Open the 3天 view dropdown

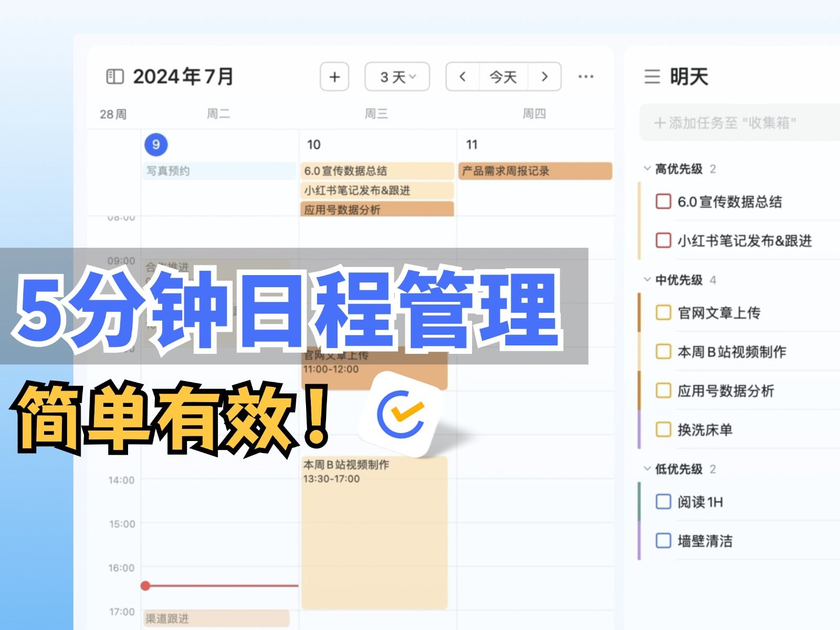tap(397, 77)
